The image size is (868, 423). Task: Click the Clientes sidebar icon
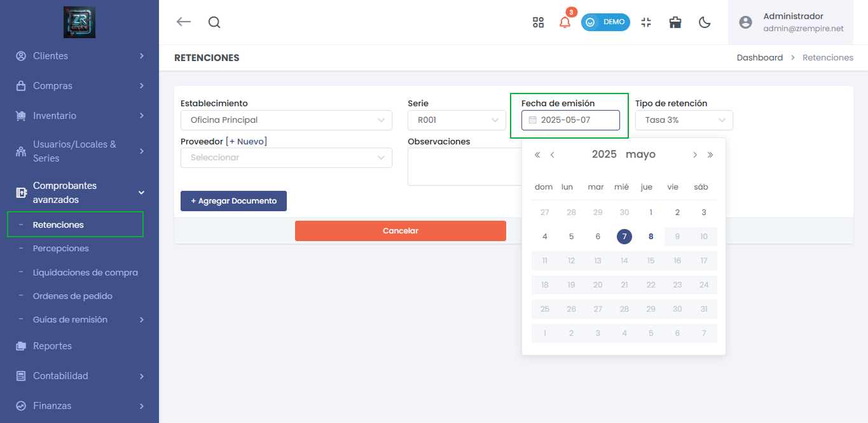[20, 56]
